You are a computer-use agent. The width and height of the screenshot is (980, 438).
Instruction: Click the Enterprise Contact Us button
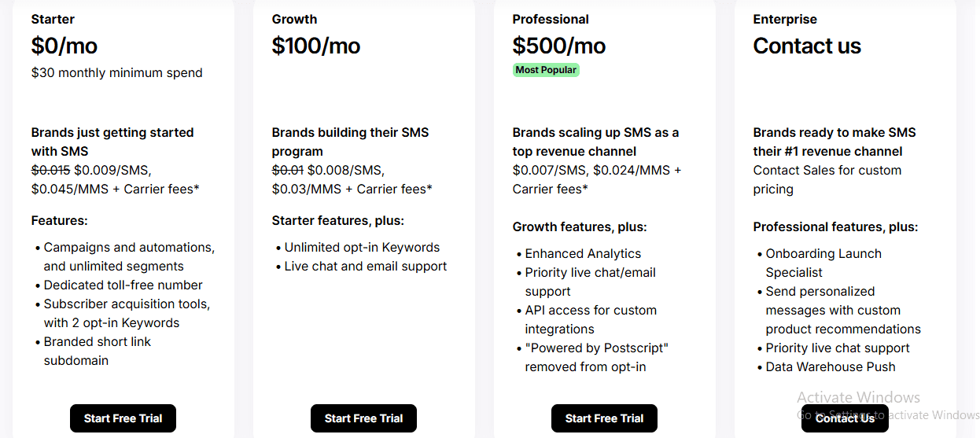[x=845, y=418]
